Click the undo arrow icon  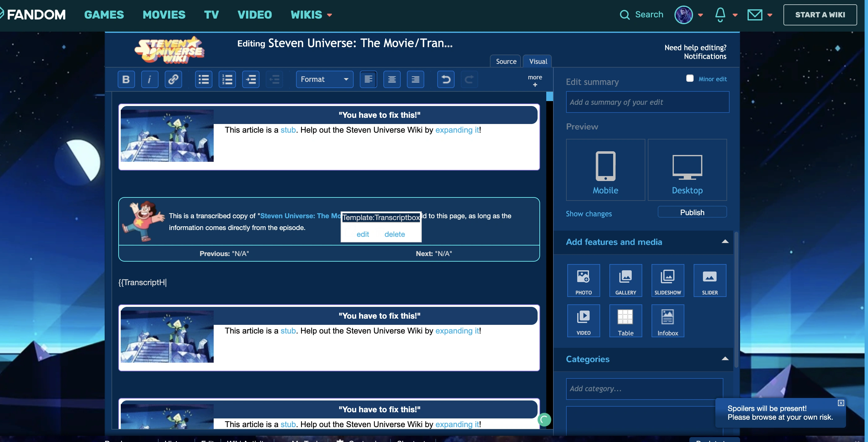pos(445,79)
